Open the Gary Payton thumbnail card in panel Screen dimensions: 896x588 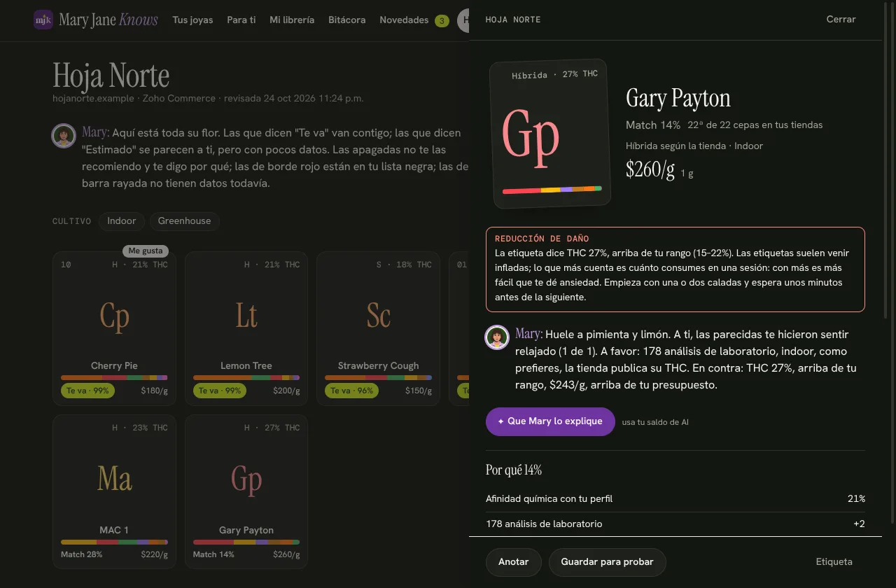550,134
